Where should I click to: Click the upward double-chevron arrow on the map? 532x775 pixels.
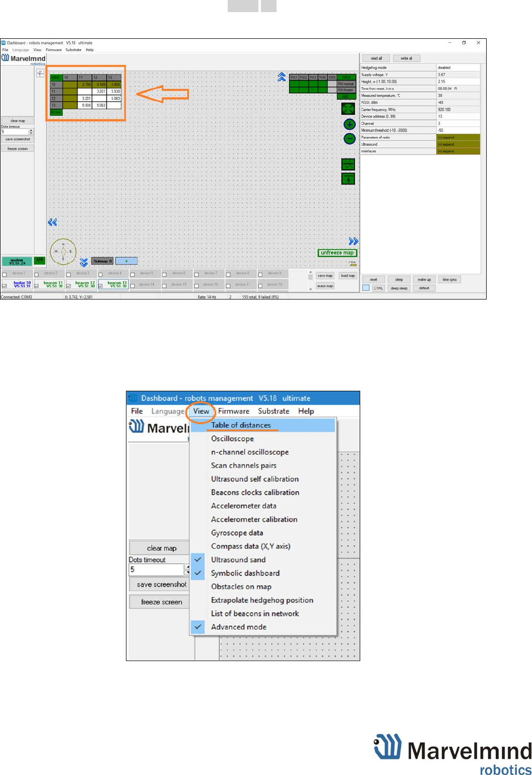(x=282, y=77)
